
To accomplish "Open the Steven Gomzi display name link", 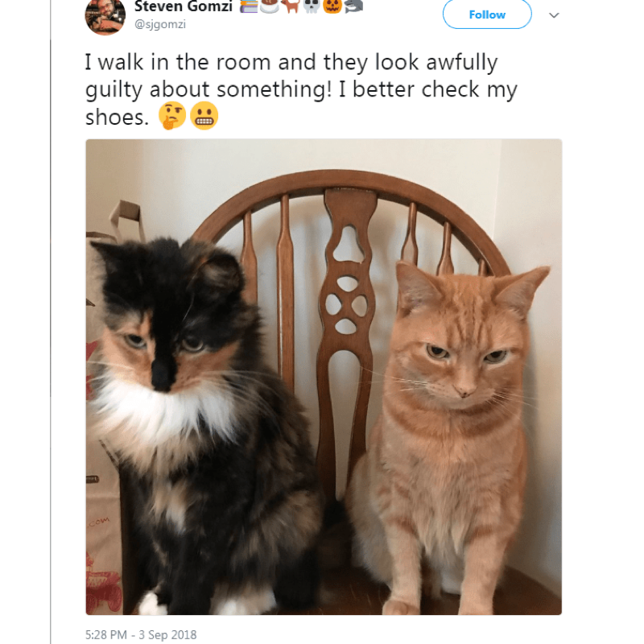I will point(184,6).
